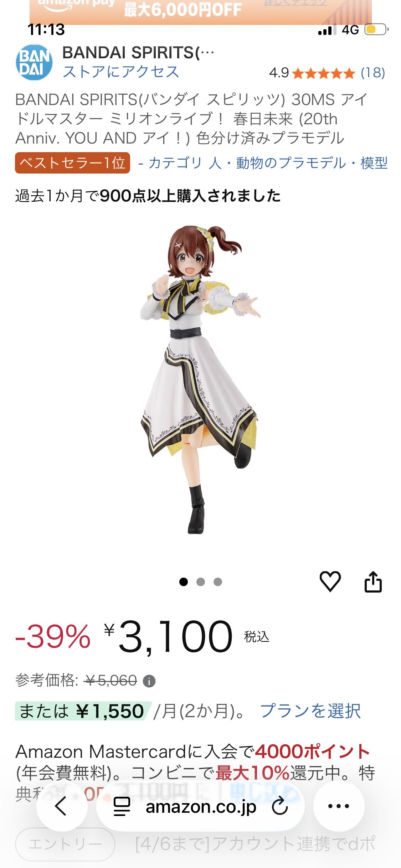401x868 pixels.
Task: Select the second image carousel dot
Action: [201, 582]
